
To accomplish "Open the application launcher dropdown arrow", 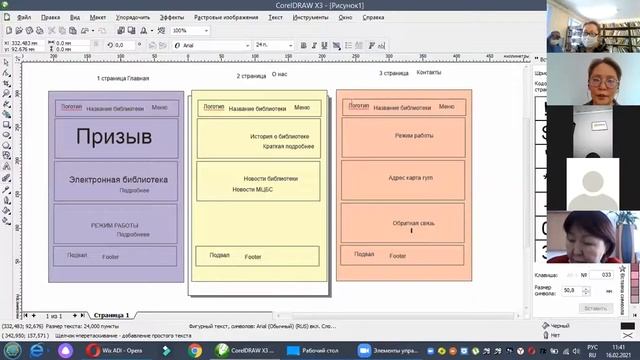I will click(x=152, y=31).
